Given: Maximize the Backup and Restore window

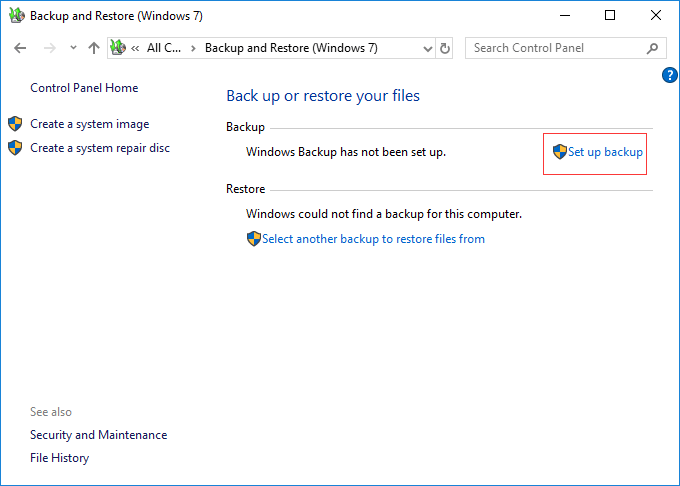Looking at the screenshot, I should click(610, 16).
